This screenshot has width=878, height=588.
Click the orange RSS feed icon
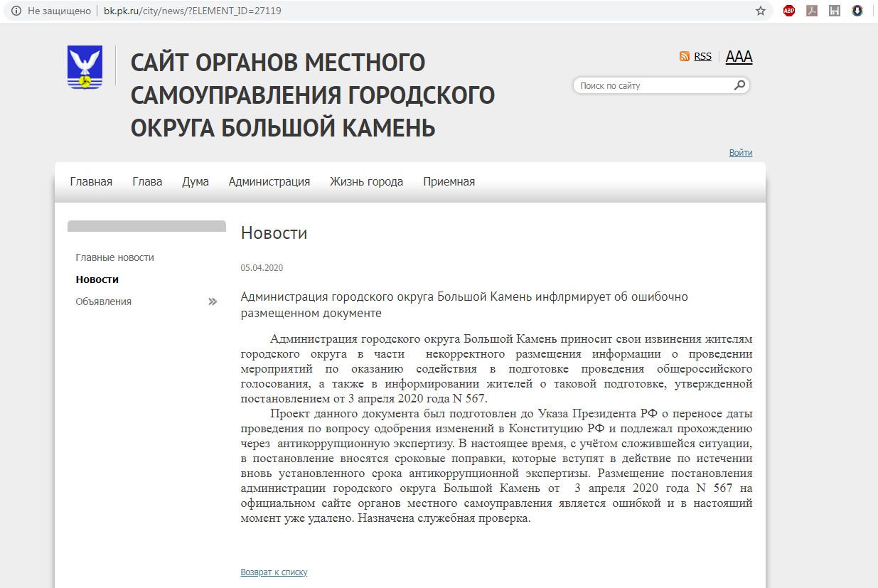tap(685, 56)
